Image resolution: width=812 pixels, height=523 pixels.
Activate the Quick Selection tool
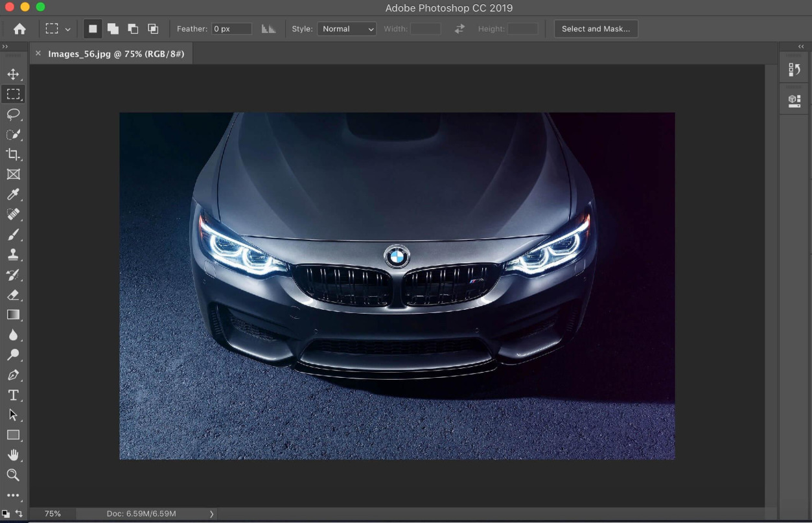13,135
